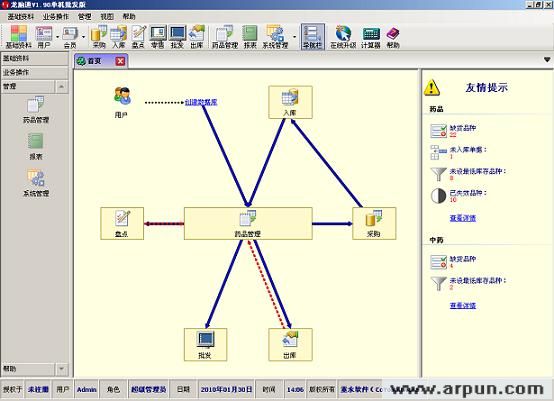Open 查看详情 link under 药品 section
Screen dimensions: 554x401
[462, 218]
